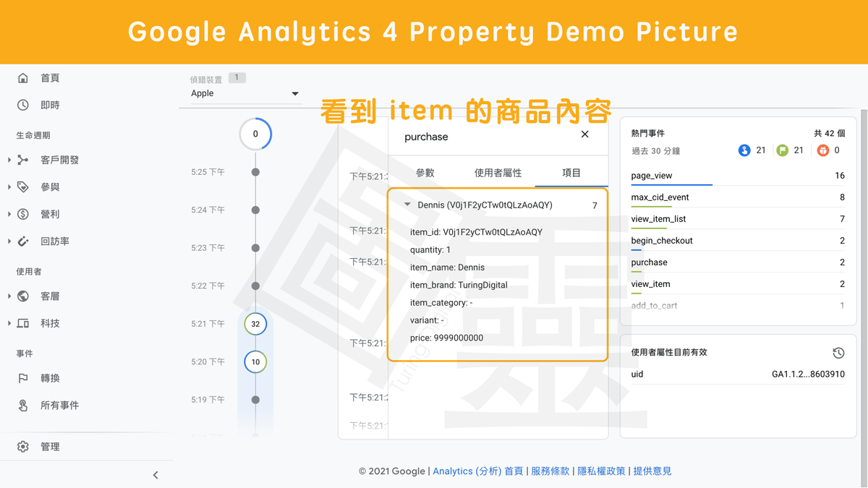Click the 營利 monetization dollar icon
The image size is (868, 488).
[x=23, y=214]
